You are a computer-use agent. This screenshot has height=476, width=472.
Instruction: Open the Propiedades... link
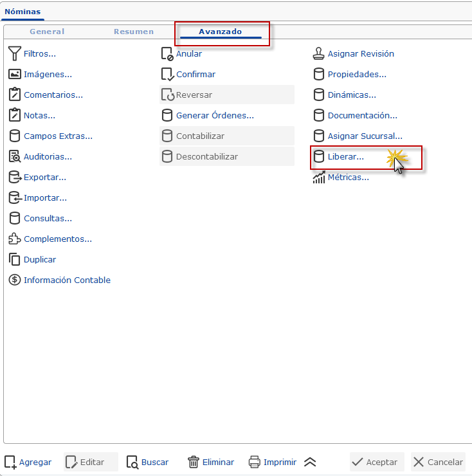pyautogui.click(x=357, y=75)
